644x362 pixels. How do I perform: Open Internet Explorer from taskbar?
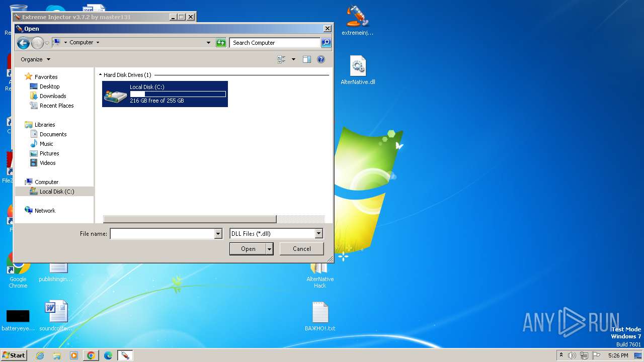40,355
